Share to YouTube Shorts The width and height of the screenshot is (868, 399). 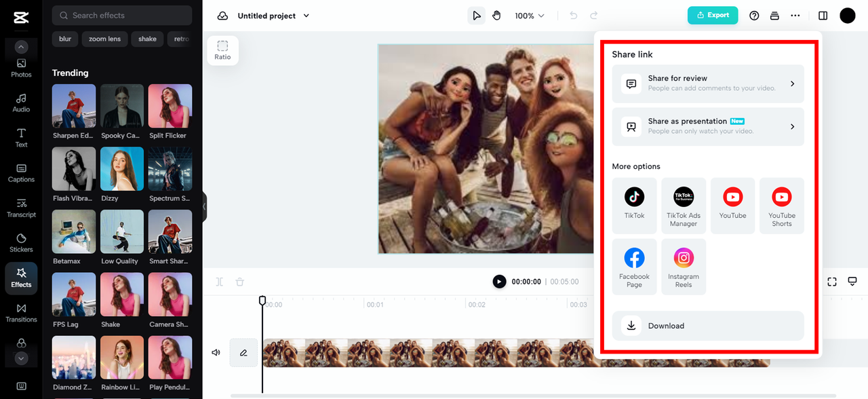point(782,206)
